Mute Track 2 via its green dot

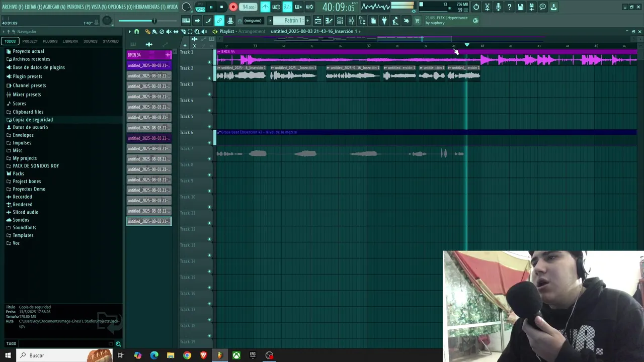pyautogui.click(x=210, y=78)
